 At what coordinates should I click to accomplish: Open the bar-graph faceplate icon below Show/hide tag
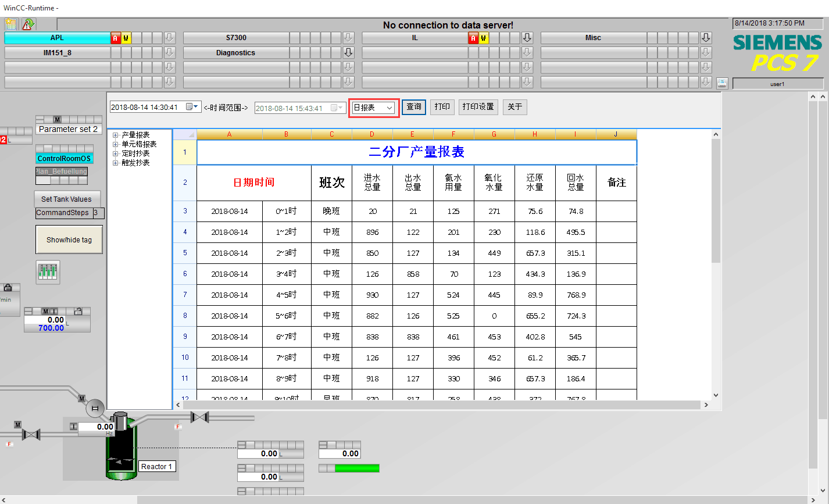click(x=48, y=271)
